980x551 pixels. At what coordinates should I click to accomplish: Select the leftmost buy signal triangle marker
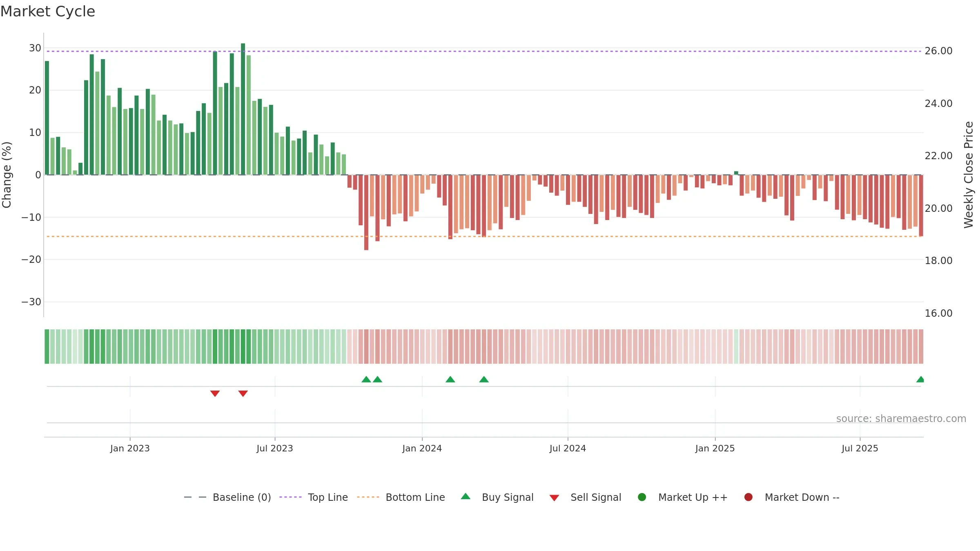(366, 379)
